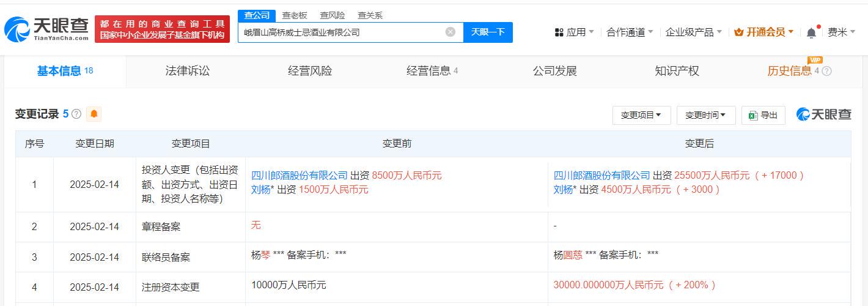The image size is (868, 306).
Task: Switch to the 知识产权 tab
Action: coord(677,71)
